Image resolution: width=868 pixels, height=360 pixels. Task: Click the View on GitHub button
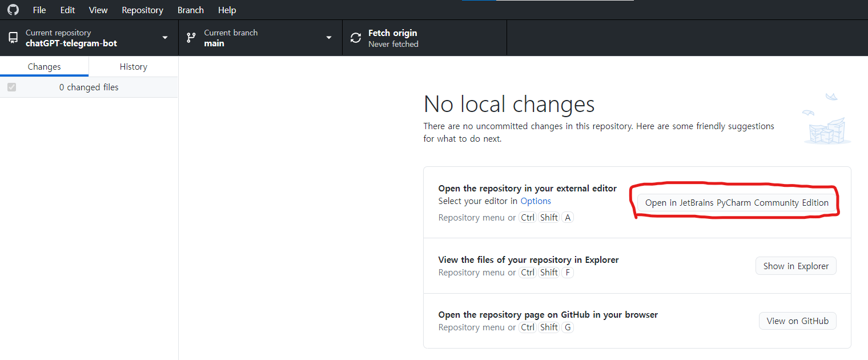click(798, 321)
